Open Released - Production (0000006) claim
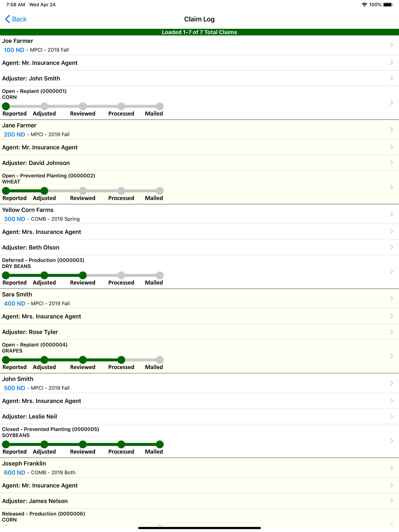 (199, 517)
